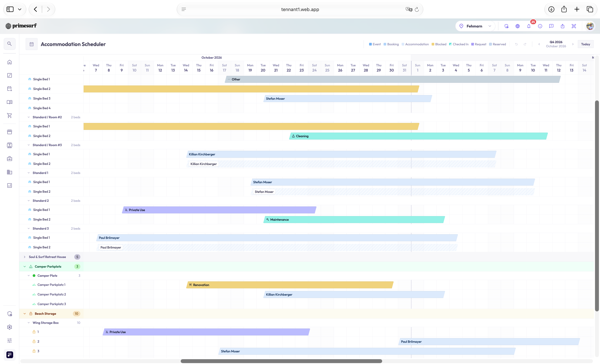Expand the Soul & Surf Retreat House group

pyautogui.click(x=25, y=257)
